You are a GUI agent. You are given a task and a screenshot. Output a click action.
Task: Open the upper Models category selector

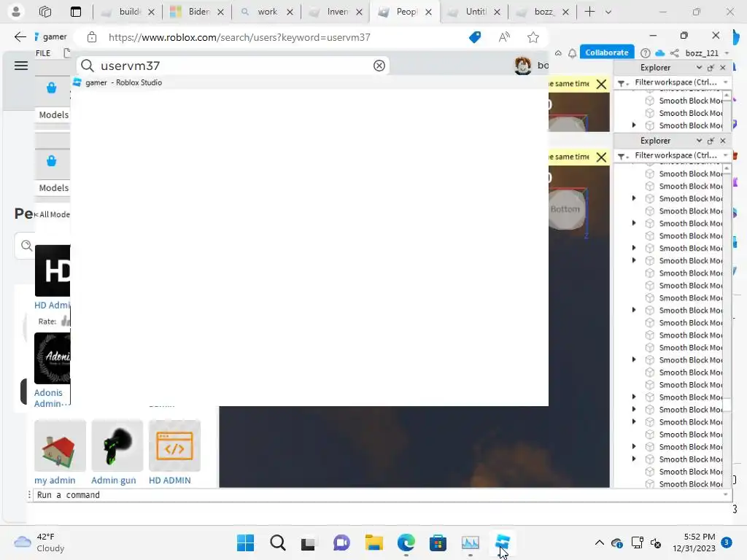[53, 114]
